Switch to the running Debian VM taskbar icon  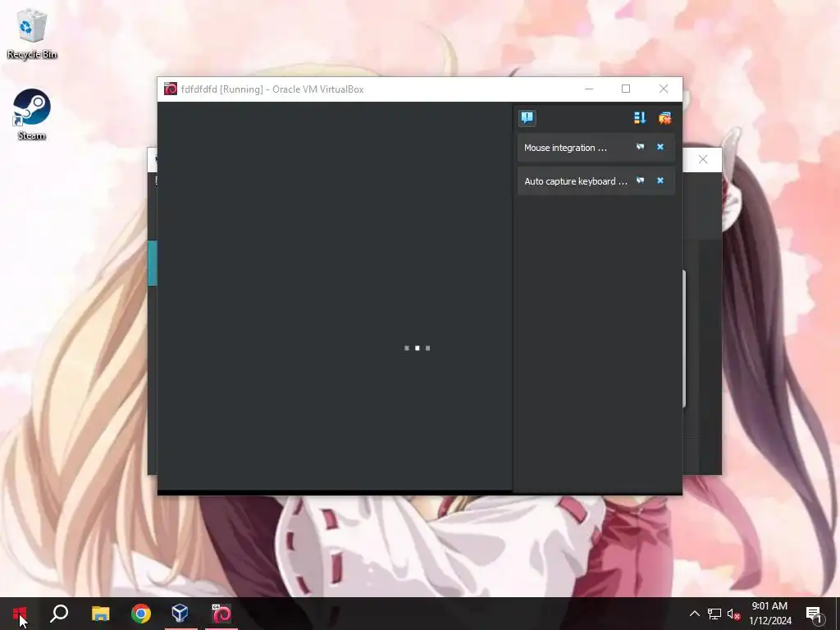tap(221, 614)
